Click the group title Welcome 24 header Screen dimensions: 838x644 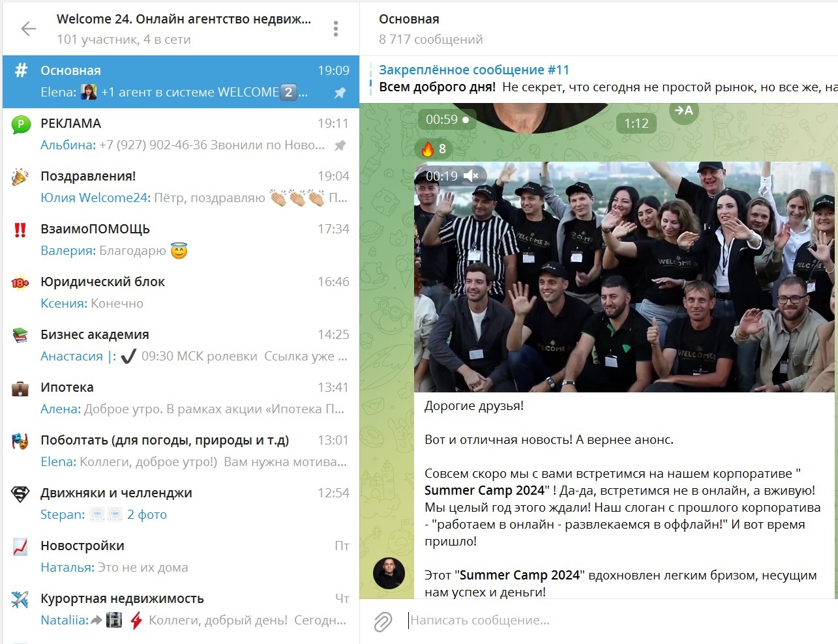pyautogui.click(x=184, y=20)
